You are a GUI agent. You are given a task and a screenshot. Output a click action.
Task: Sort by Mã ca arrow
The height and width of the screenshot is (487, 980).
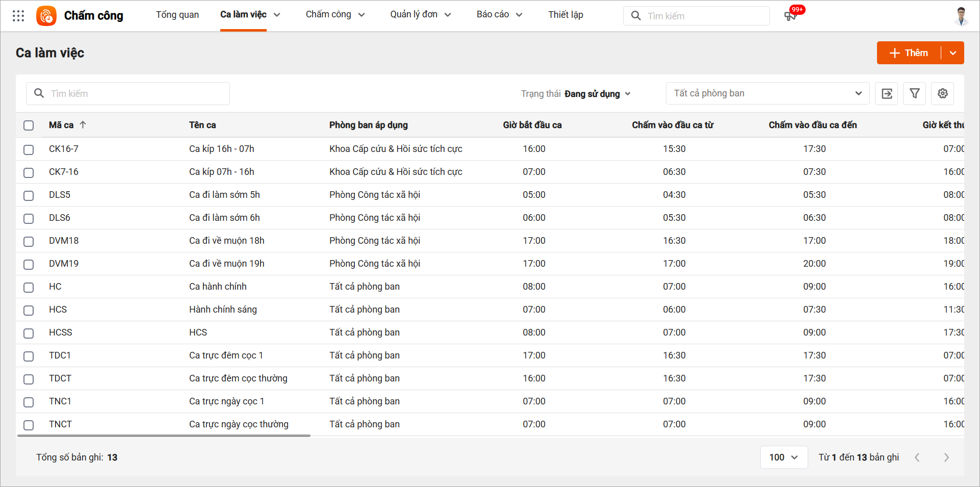[83, 125]
